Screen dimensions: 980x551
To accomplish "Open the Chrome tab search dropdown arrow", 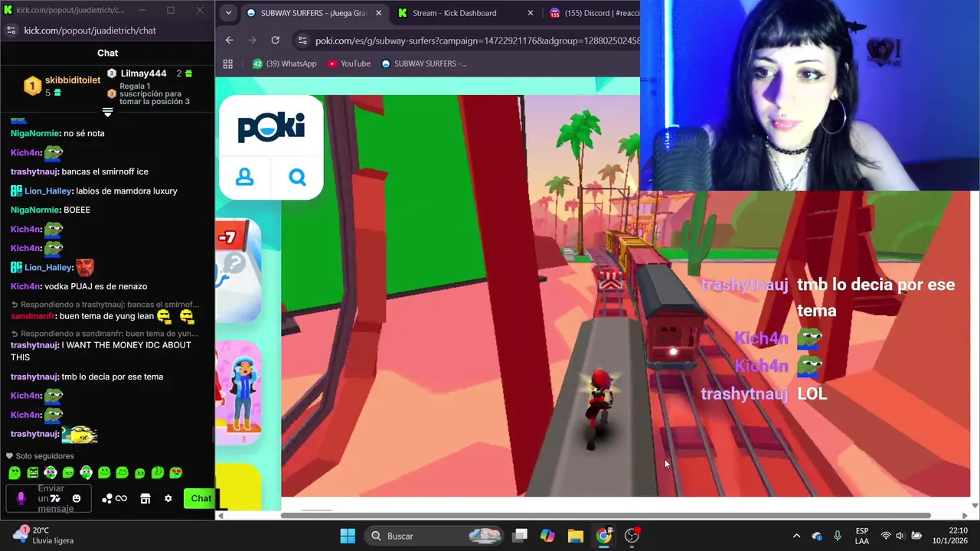I will click(x=228, y=13).
